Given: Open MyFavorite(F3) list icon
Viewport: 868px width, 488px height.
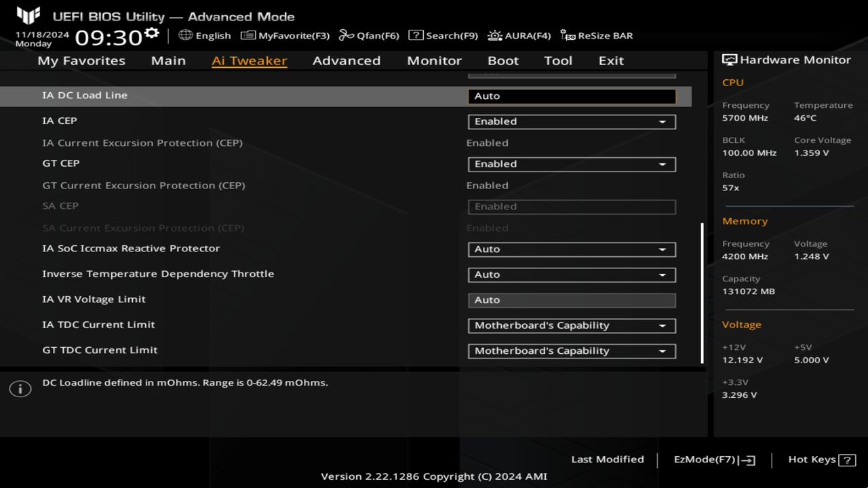Looking at the screenshot, I should 248,35.
